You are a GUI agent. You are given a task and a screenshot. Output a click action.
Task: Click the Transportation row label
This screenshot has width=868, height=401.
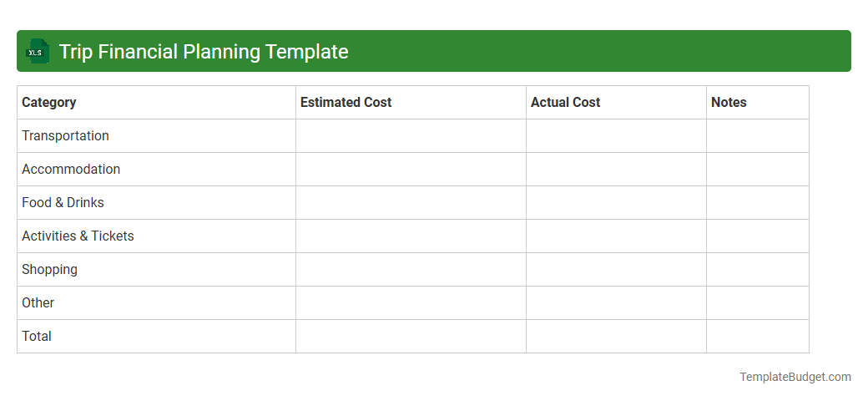[65, 135]
